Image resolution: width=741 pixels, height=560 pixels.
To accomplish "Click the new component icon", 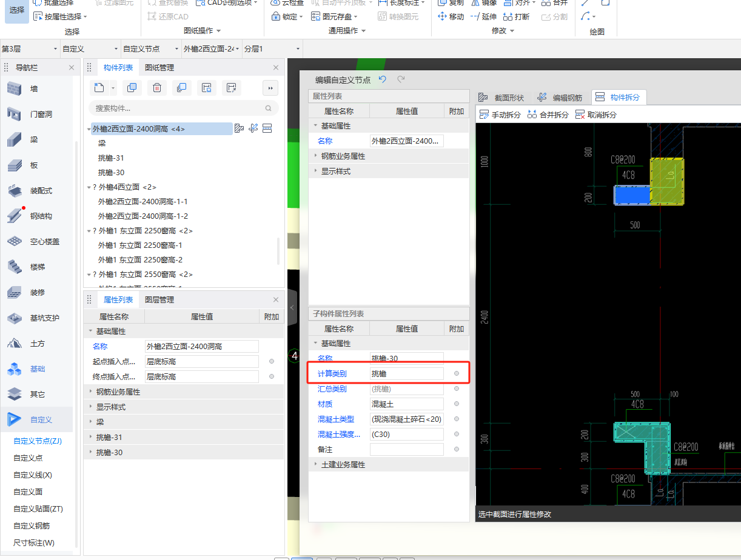I will point(98,88).
